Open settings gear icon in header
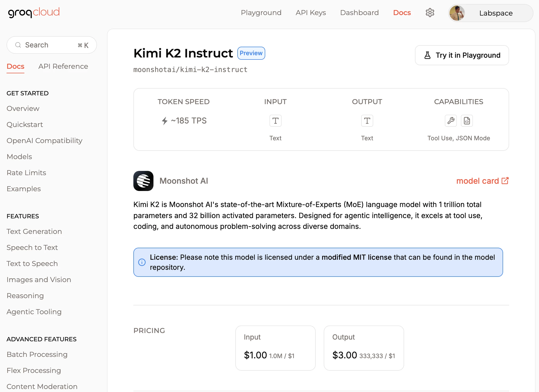 (x=430, y=13)
